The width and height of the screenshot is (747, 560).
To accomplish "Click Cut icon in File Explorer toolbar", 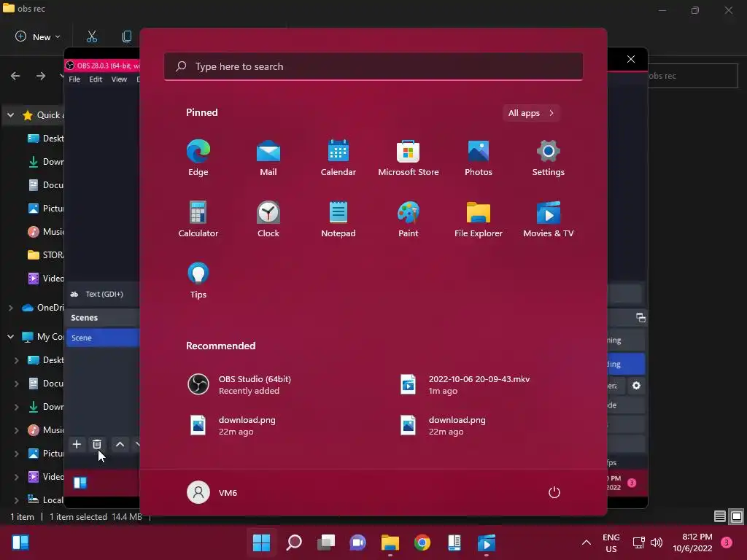I will coord(92,36).
